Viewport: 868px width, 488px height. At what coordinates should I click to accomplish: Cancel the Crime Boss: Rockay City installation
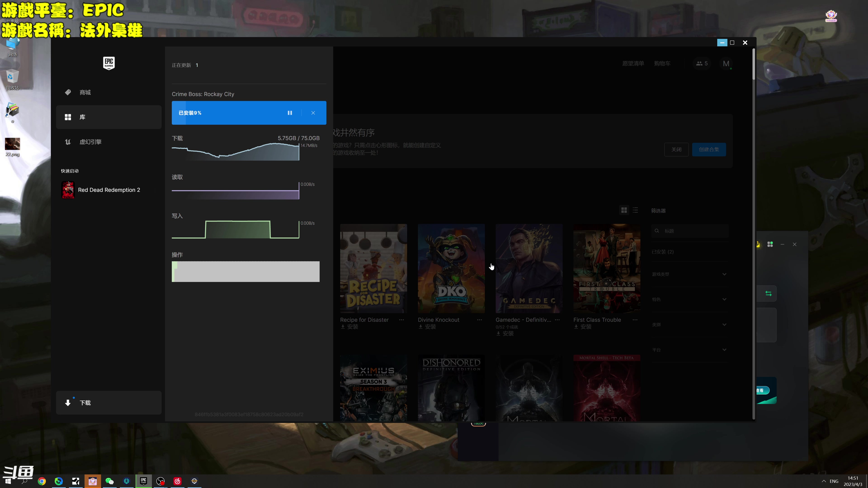coord(313,113)
